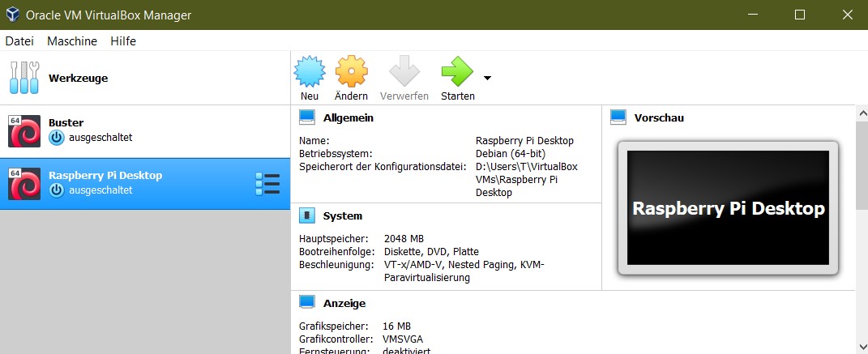Open the System section heading
This screenshot has width=868, height=354.
click(x=343, y=215)
